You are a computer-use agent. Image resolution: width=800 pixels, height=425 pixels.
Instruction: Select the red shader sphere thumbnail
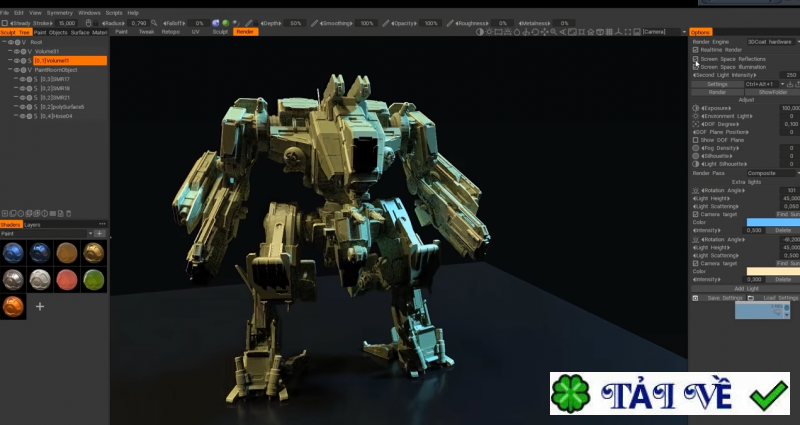tap(66, 280)
